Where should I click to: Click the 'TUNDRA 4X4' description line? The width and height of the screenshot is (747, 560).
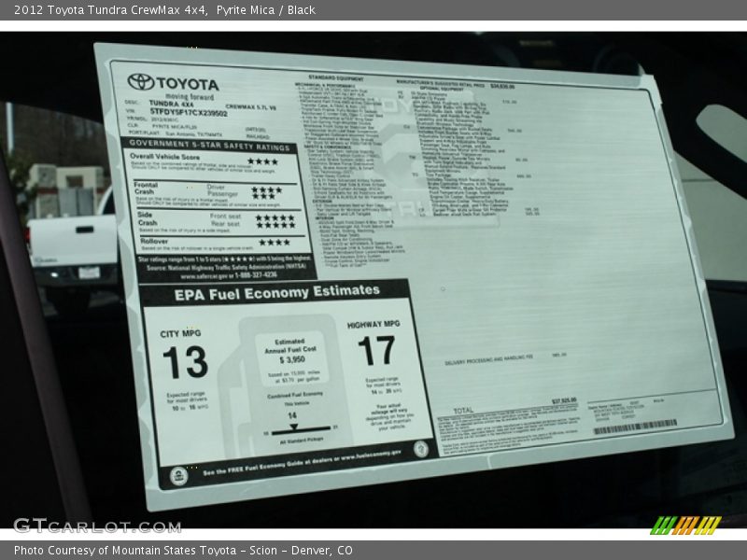[171, 104]
